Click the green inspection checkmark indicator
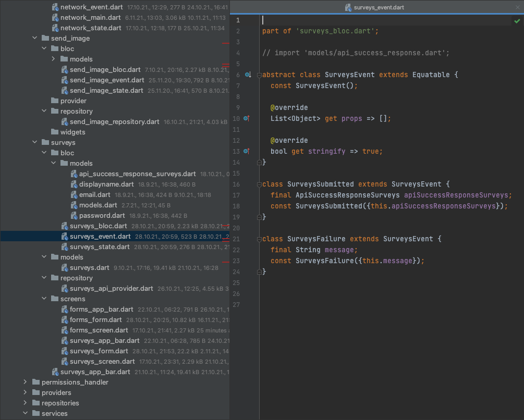Image resolution: width=524 pixels, height=420 pixels. coord(517,21)
